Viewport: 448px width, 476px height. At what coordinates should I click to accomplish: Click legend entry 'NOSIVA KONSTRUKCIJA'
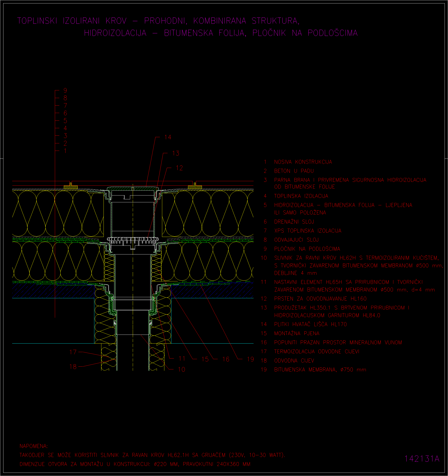pos(303,162)
